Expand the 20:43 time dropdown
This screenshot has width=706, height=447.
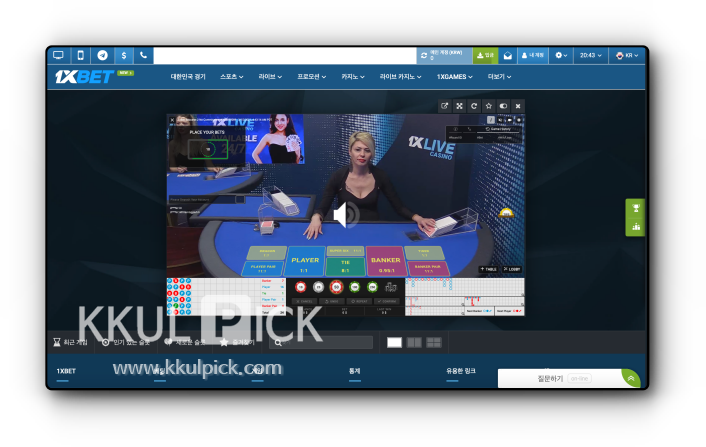590,55
